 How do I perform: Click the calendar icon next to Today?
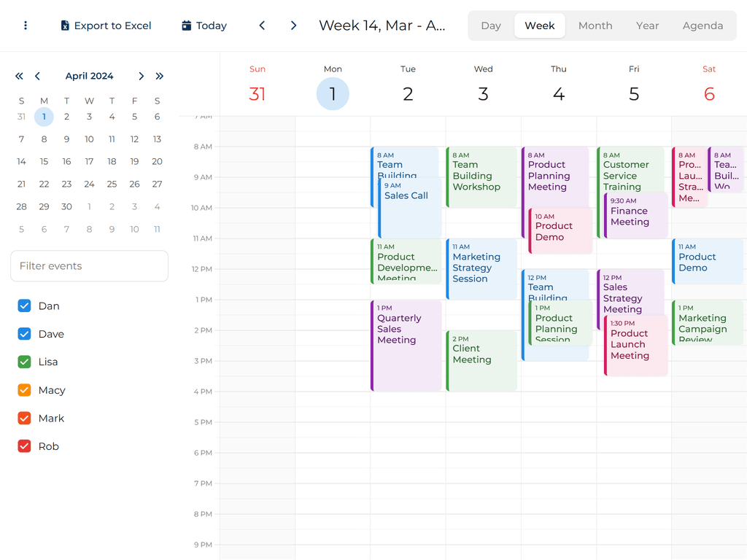point(185,26)
